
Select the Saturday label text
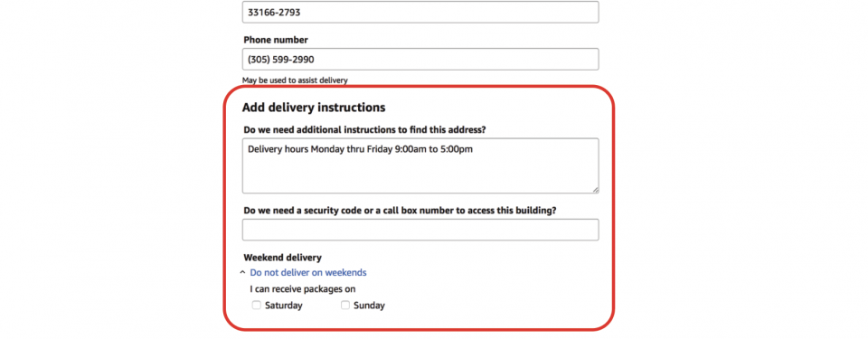[x=283, y=306]
